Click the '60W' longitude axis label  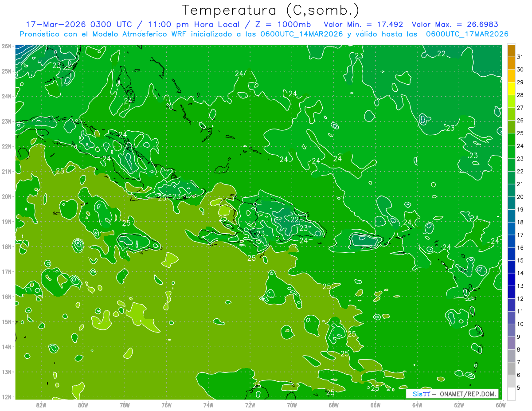pyautogui.click(x=501, y=405)
